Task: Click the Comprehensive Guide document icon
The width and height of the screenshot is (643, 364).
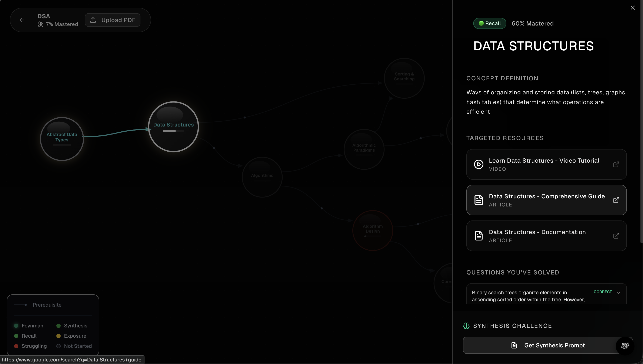Action: (479, 200)
